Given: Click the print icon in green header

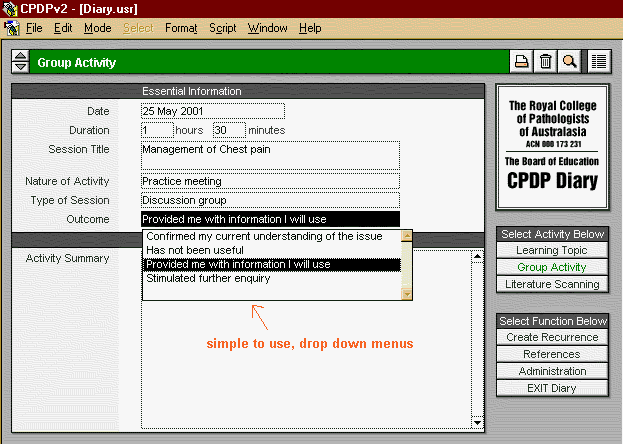Looking at the screenshot, I should click(521, 62).
